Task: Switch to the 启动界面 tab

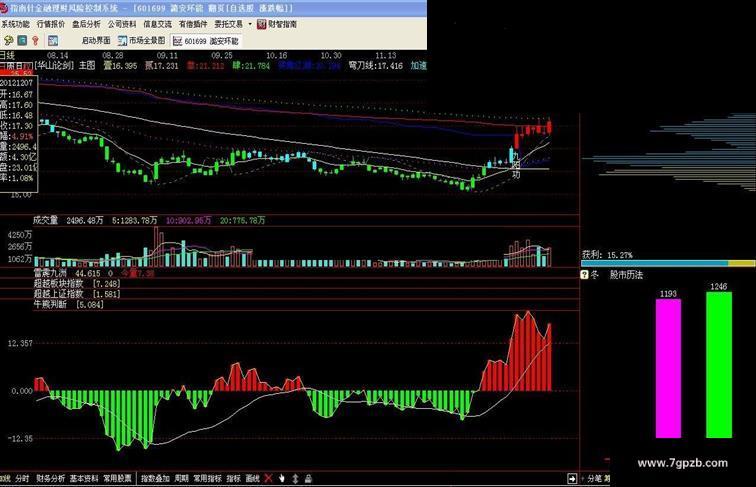Action: tap(96, 41)
